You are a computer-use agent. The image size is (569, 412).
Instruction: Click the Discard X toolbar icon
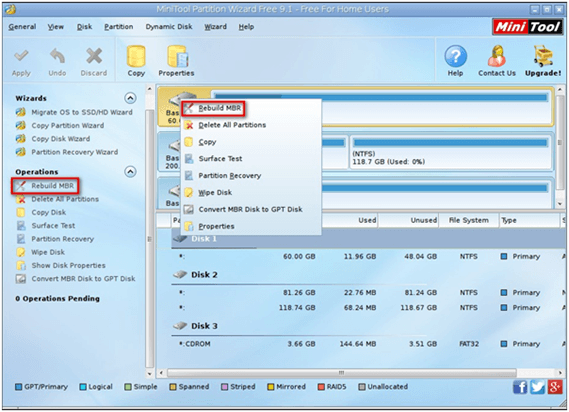[x=94, y=56]
